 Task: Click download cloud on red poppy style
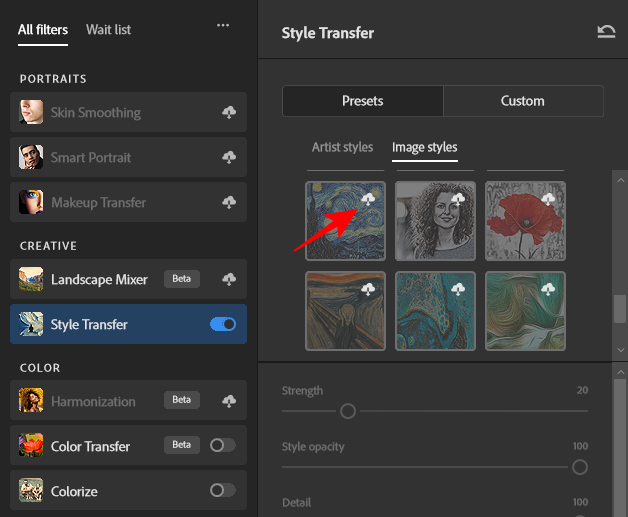[548, 199]
